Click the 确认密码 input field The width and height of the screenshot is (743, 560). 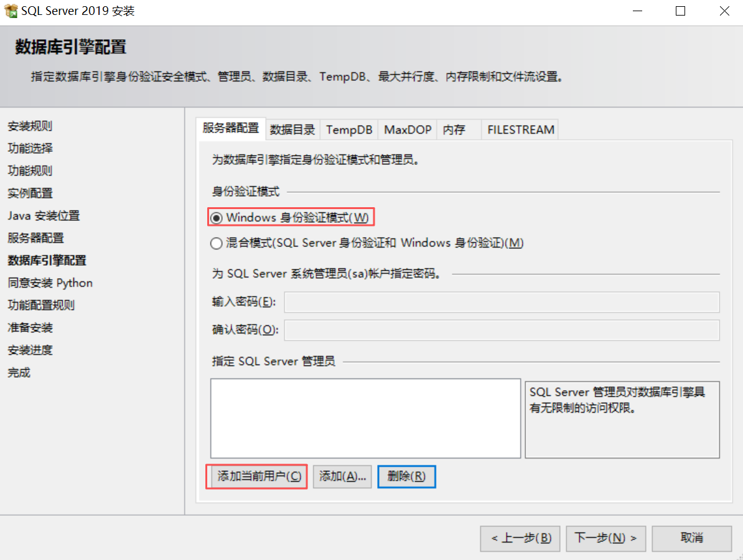click(x=502, y=330)
